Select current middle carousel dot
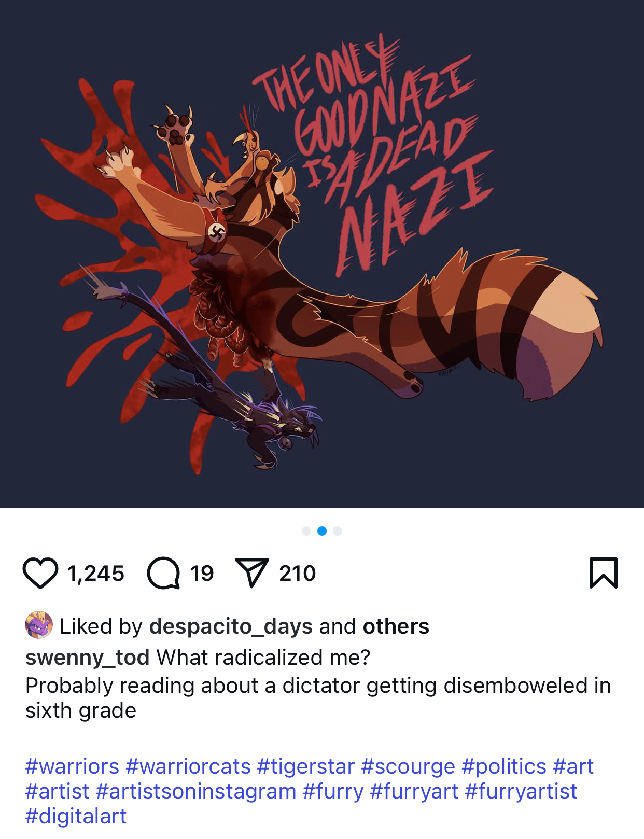 [x=322, y=530]
